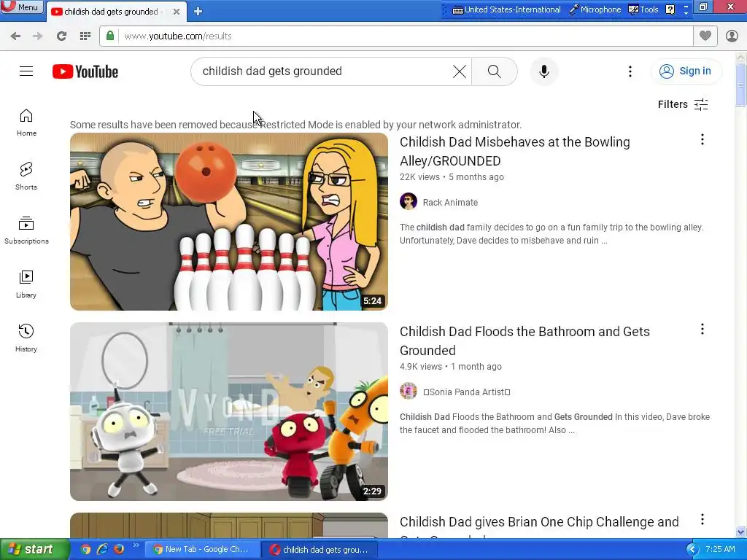Click page scrollbar down arrow

[x=741, y=532]
